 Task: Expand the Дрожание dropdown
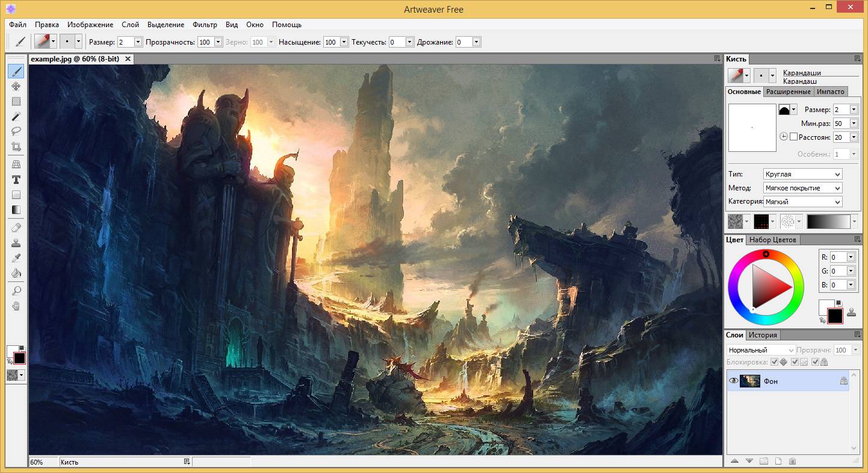pyautogui.click(x=477, y=42)
